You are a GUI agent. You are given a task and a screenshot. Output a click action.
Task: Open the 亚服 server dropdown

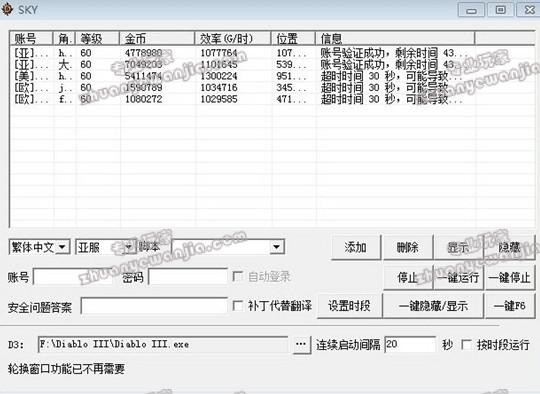(x=128, y=247)
